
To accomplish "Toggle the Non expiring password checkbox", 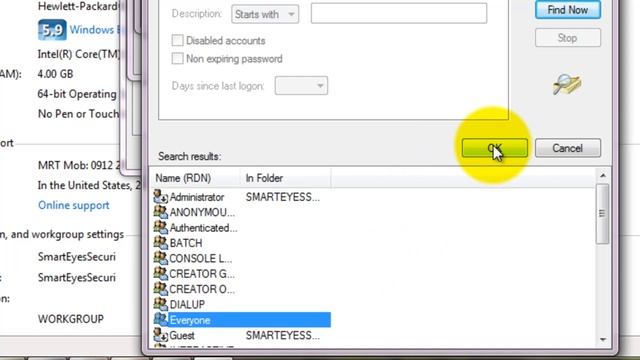I will 177,58.
